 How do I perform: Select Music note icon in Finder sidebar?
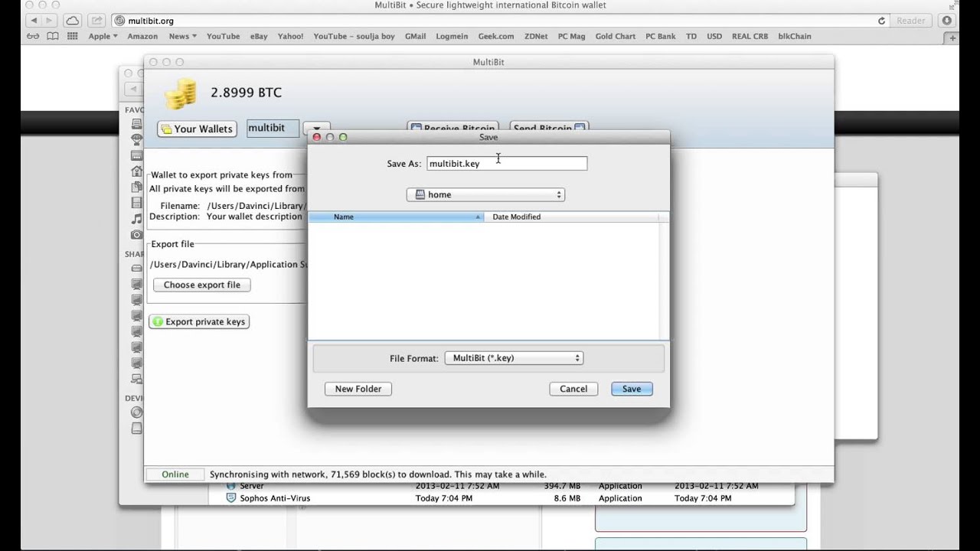pos(136,218)
